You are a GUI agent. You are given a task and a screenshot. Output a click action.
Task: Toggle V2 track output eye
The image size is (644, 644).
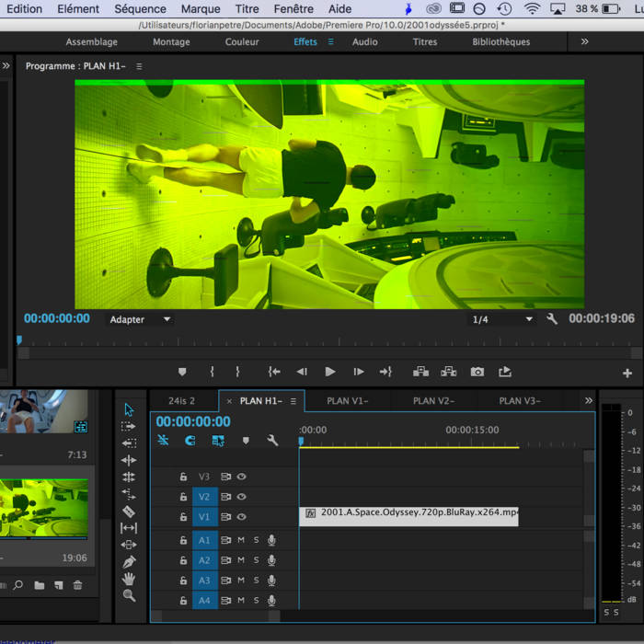click(241, 497)
